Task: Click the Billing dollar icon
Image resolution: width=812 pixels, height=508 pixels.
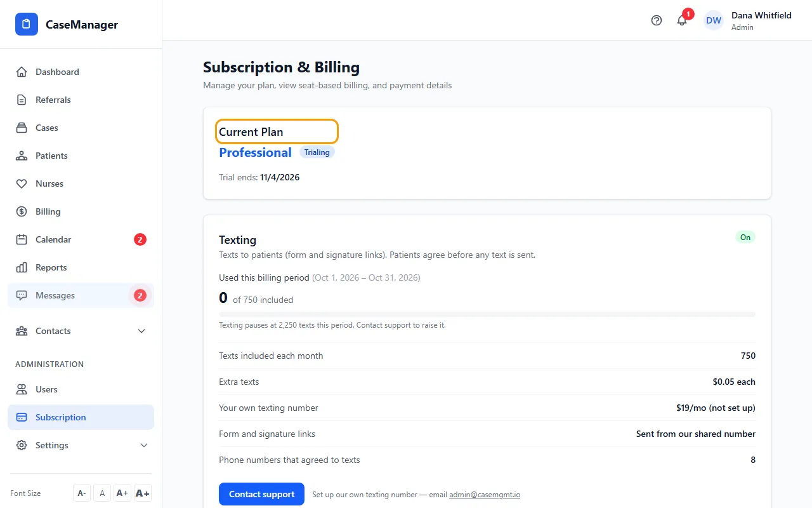Action: tap(22, 211)
